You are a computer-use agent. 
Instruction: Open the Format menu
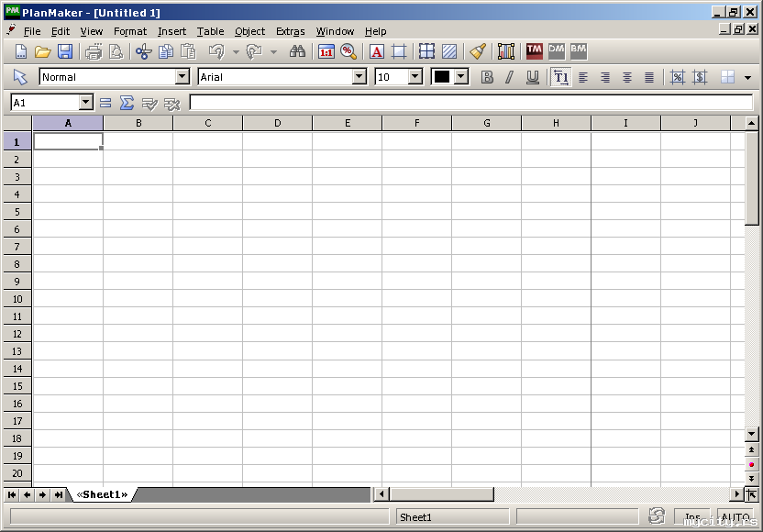pyautogui.click(x=130, y=31)
